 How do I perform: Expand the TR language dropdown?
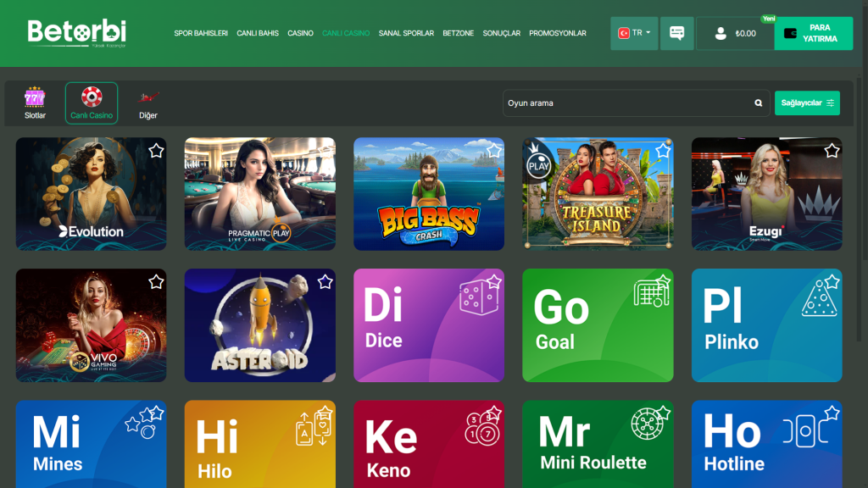tap(634, 34)
